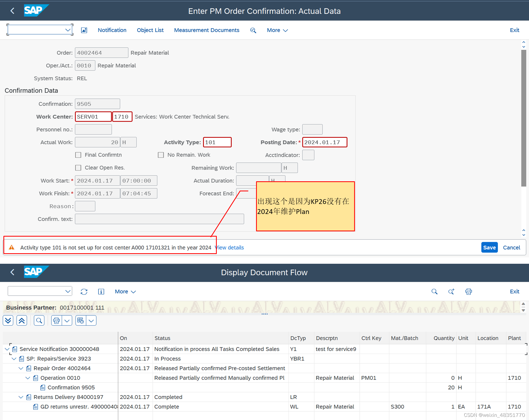Click the Expand All double-down arrow icon

tap(8, 320)
